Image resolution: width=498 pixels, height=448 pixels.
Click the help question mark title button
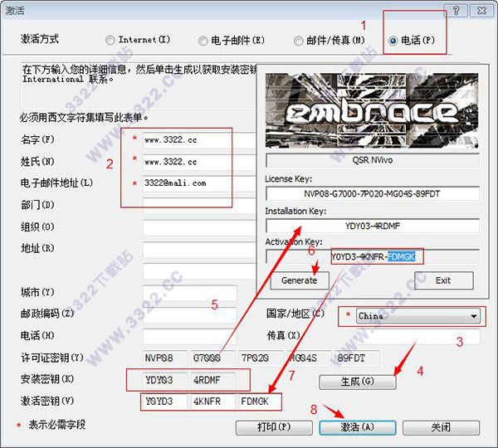coord(456,11)
